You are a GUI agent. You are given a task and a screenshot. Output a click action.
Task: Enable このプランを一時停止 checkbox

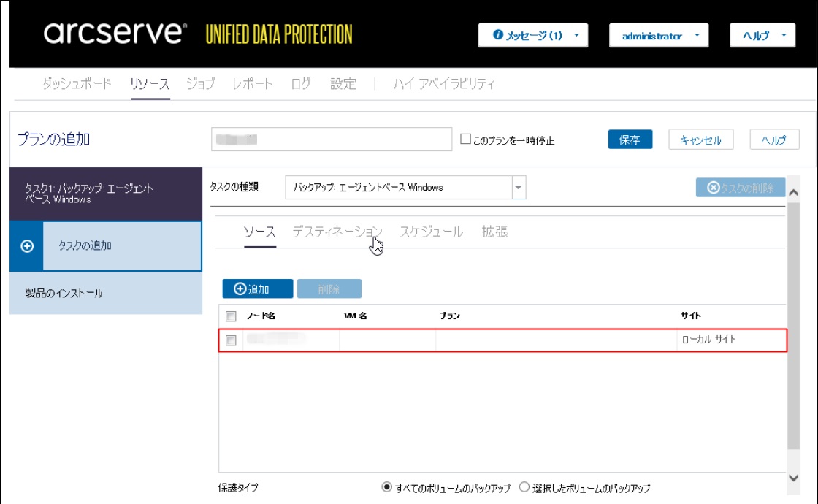(x=465, y=140)
